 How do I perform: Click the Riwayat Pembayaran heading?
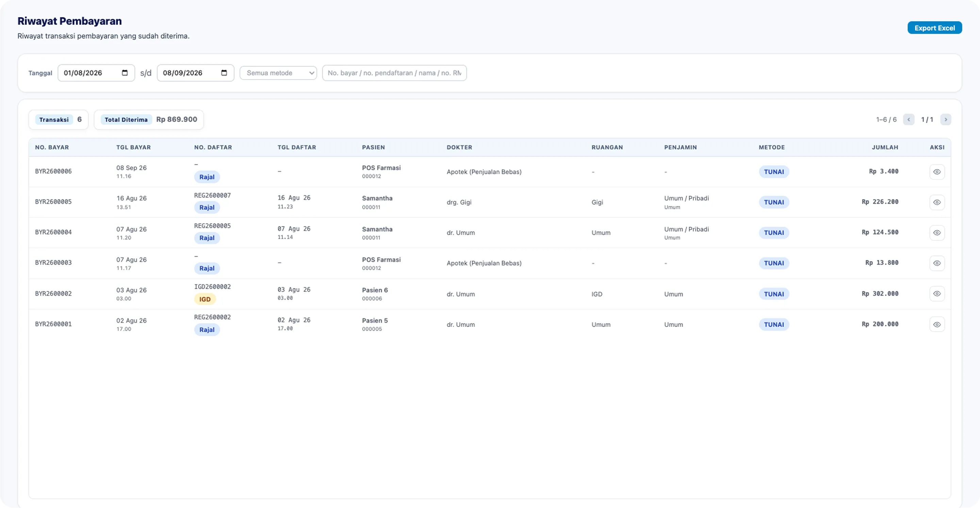[70, 21]
